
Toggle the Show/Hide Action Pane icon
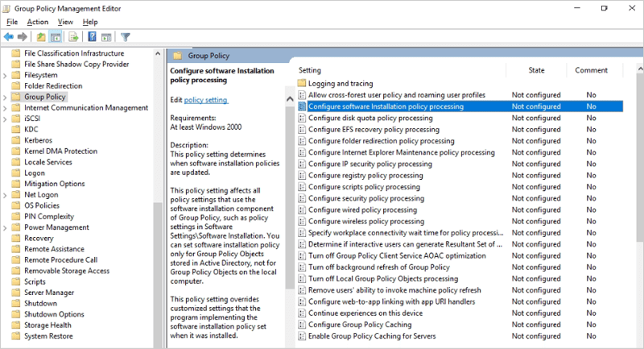[106, 37]
